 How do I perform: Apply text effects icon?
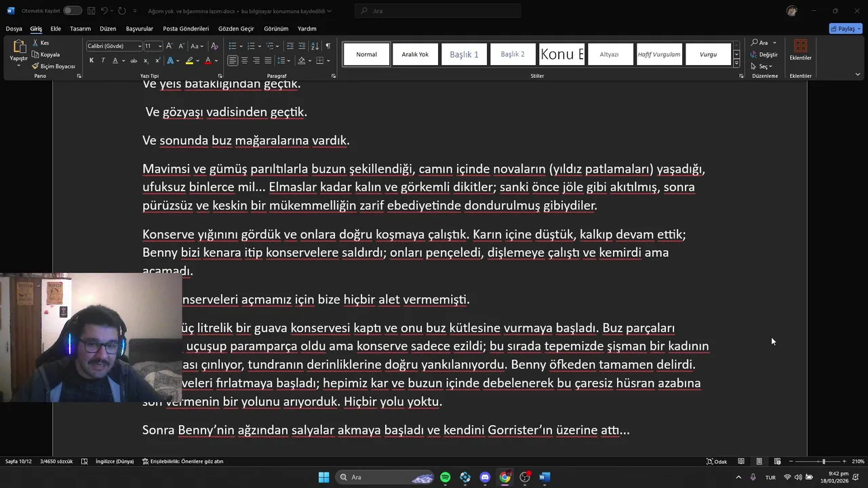point(170,60)
